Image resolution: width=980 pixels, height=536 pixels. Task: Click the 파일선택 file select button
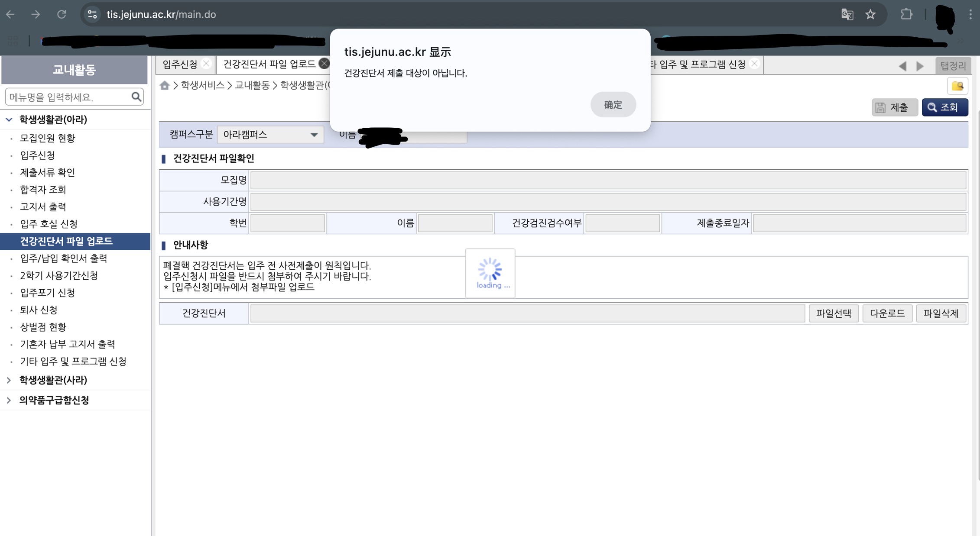(834, 313)
